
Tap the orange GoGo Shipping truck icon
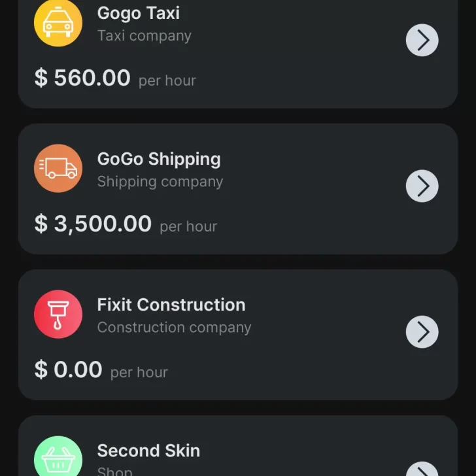point(58,169)
